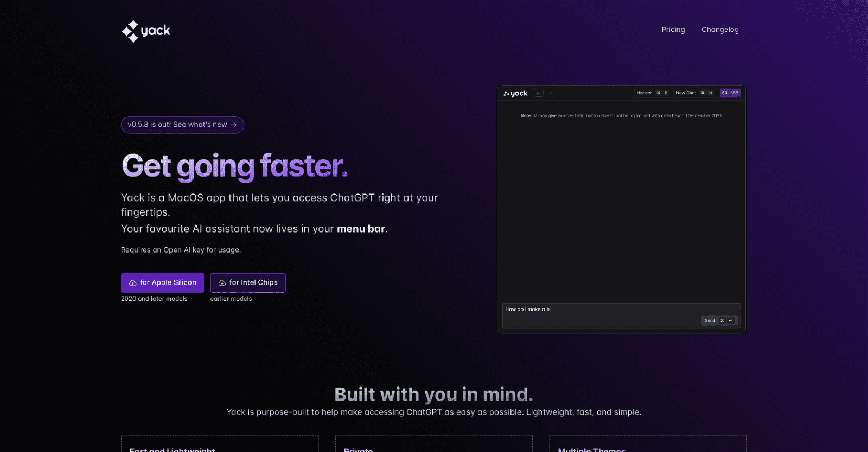Download Yack for Apple Silicon
The image size is (868, 452).
[162, 283]
